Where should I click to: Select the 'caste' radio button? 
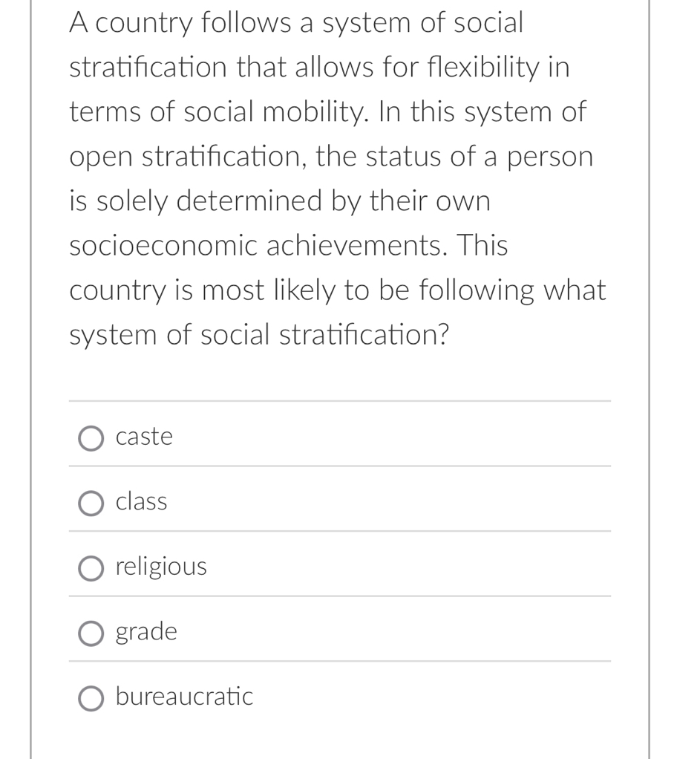pyautogui.click(x=91, y=439)
